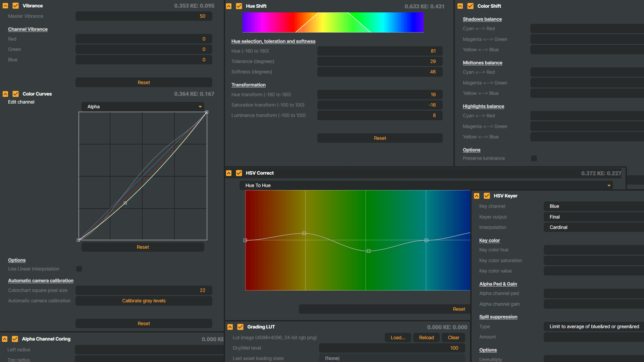This screenshot has width=644, height=362.
Task: Collapse the Color Curves panel arrow
Action: click(5, 94)
